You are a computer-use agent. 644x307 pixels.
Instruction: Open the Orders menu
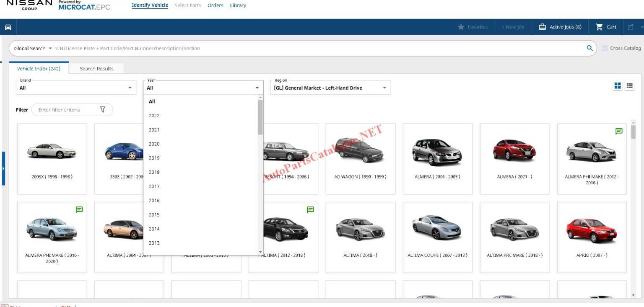tap(216, 5)
